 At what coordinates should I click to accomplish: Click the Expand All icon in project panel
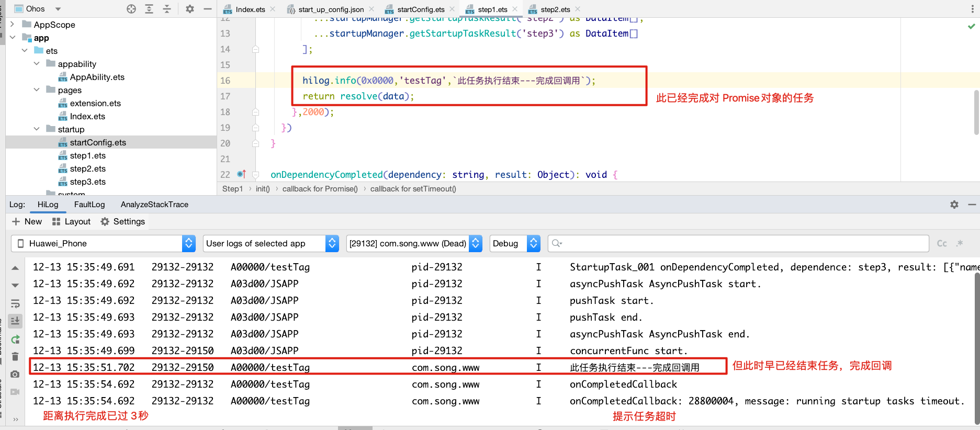tap(149, 9)
